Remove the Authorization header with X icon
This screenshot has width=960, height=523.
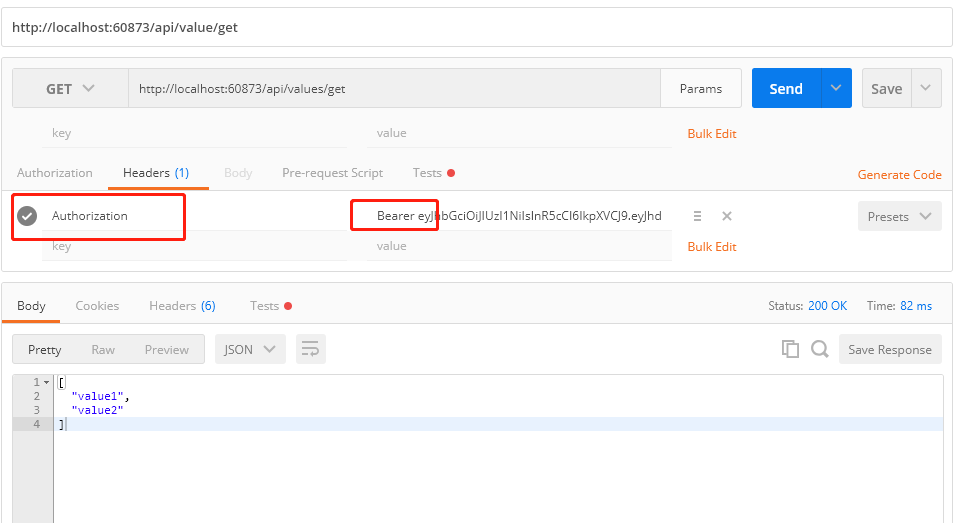[x=727, y=216]
